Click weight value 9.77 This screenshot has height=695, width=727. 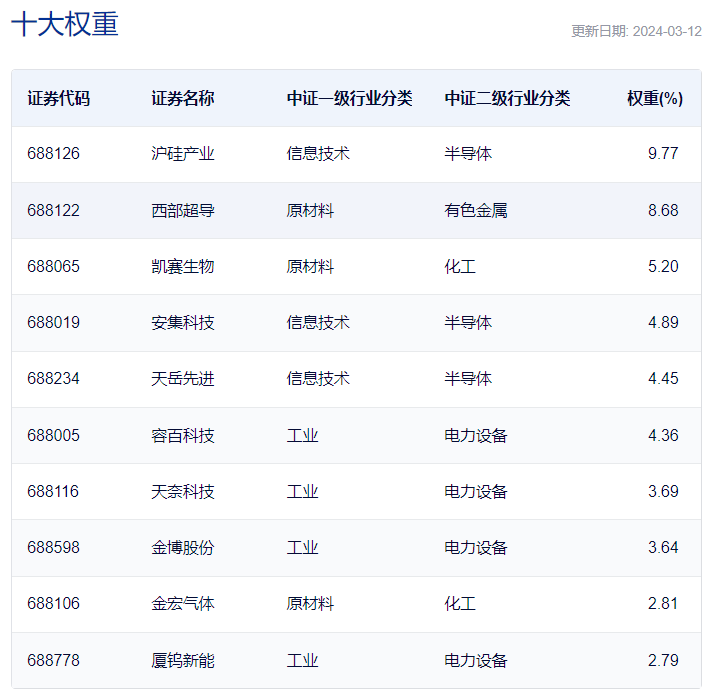point(663,153)
